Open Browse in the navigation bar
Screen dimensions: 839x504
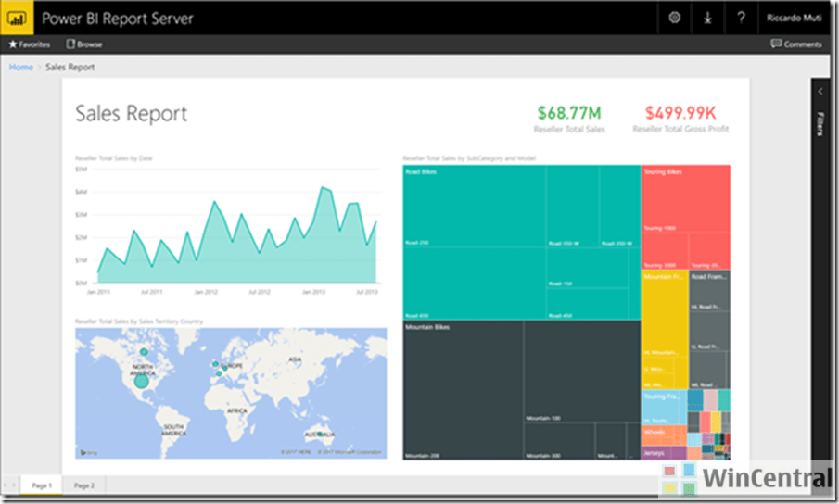pos(84,44)
